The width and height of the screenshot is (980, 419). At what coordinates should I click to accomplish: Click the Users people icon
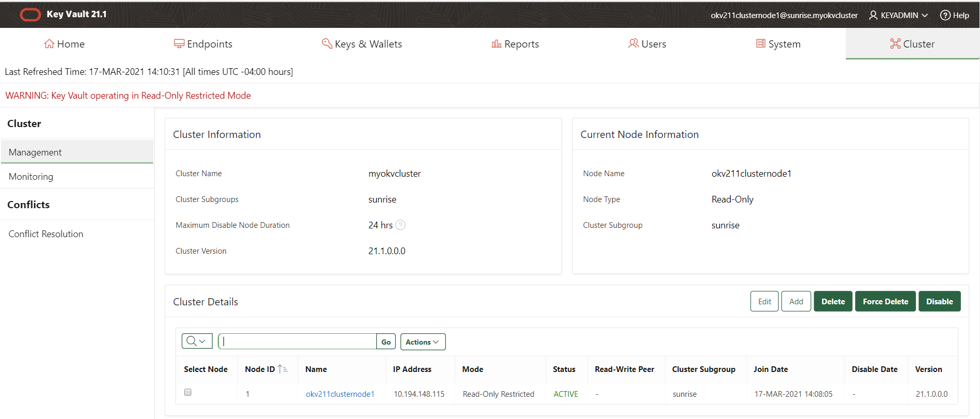[633, 44]
